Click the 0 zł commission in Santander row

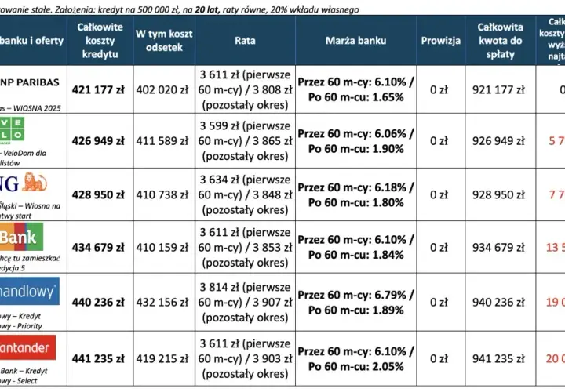tap(439, 358)
